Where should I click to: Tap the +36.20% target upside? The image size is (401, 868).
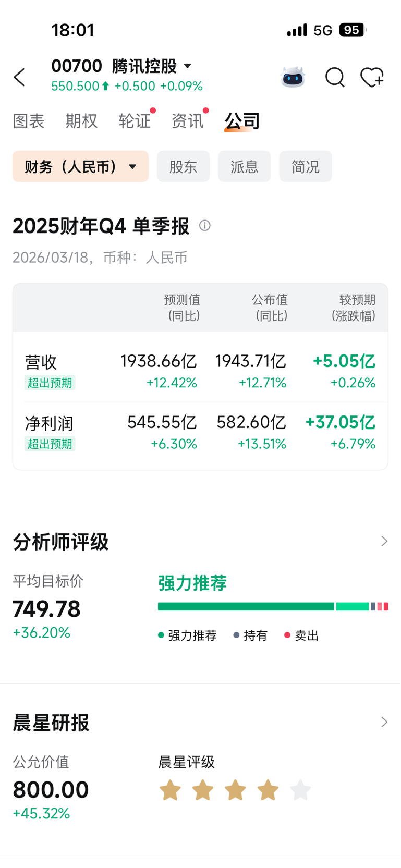(x=41, y=632)
